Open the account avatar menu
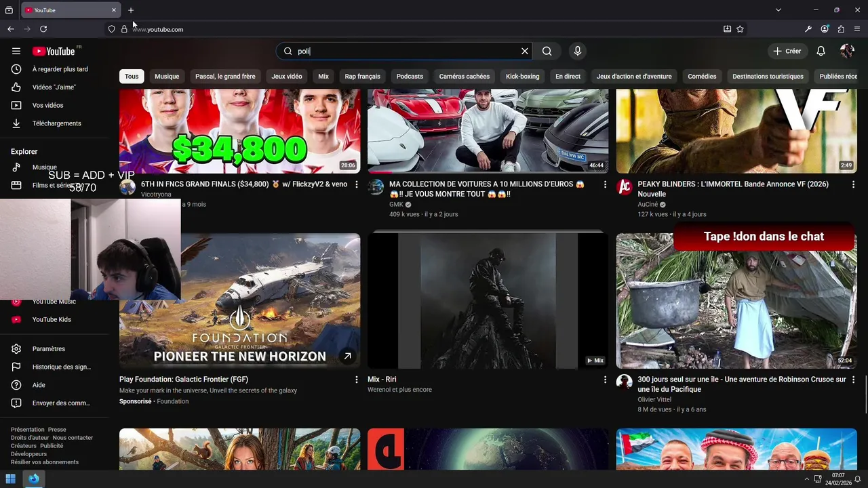868x488 pixels. (847, 51)
